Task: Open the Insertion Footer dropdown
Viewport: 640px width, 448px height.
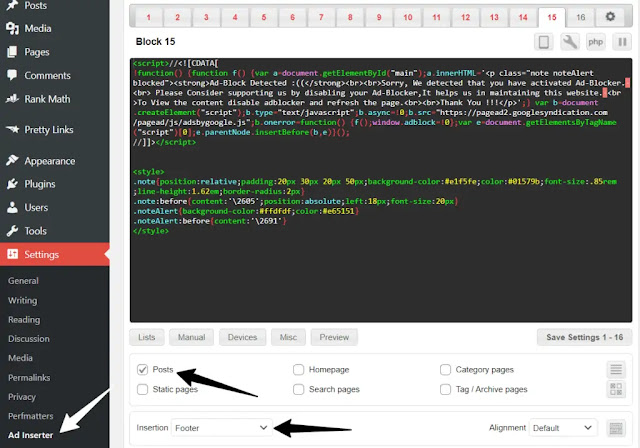Action: tap(221, 428)
